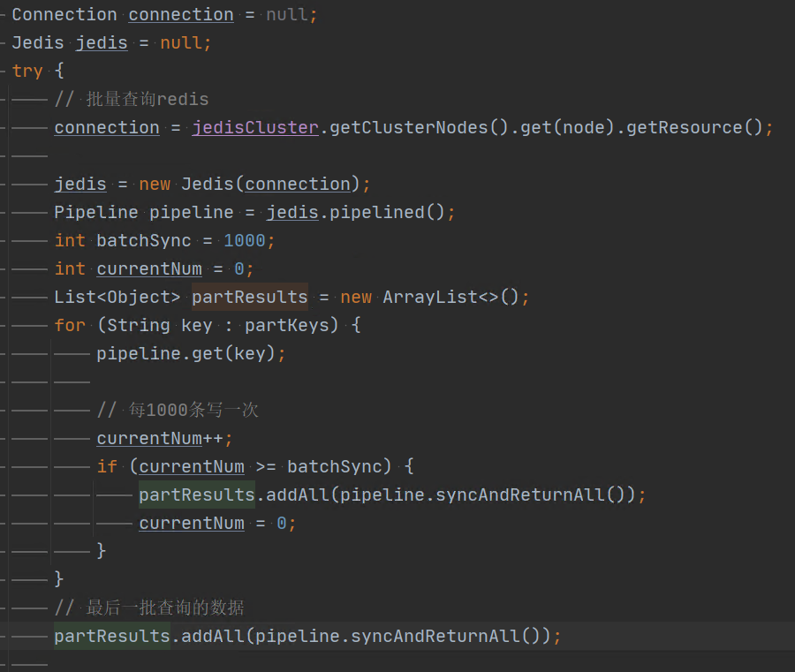Image resolution: width=795 pixels, height=672 pixels.
Task: Click the 'Pipeline' type name
Action: (x=96, y=212)
